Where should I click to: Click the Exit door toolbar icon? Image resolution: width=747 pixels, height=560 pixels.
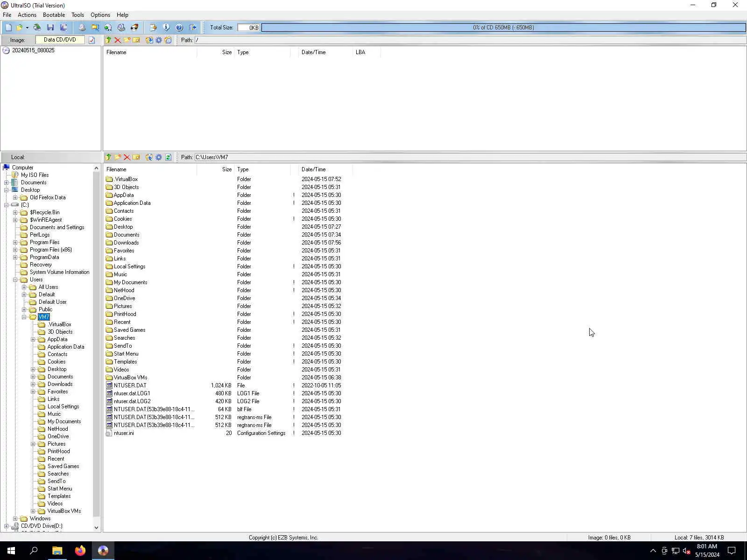[192, 28]
